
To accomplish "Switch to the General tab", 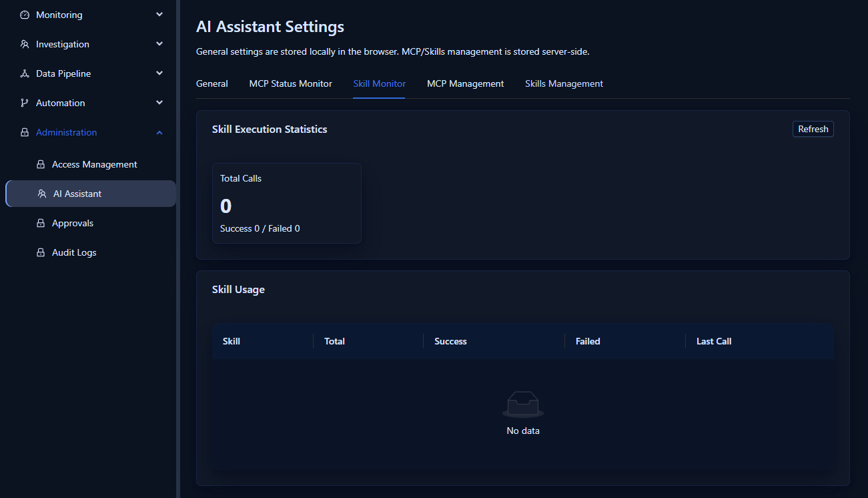I will pyautogui.click(x=212, y=83).
